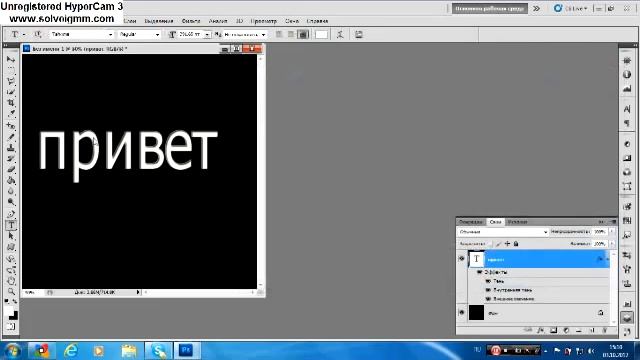Open the Слои menu
This screenshot has height=360, width=640.
[129, 21]
